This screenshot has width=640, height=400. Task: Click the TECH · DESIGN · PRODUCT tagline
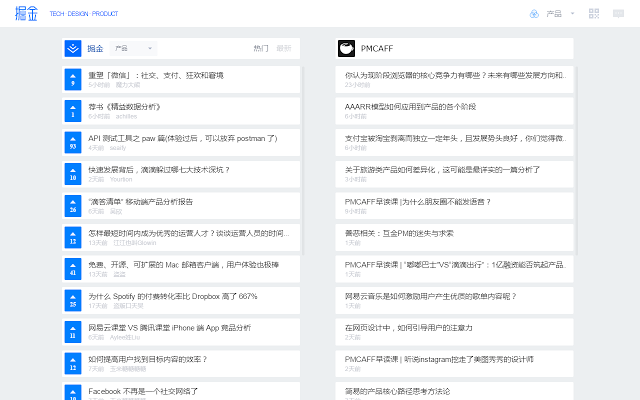84,13
